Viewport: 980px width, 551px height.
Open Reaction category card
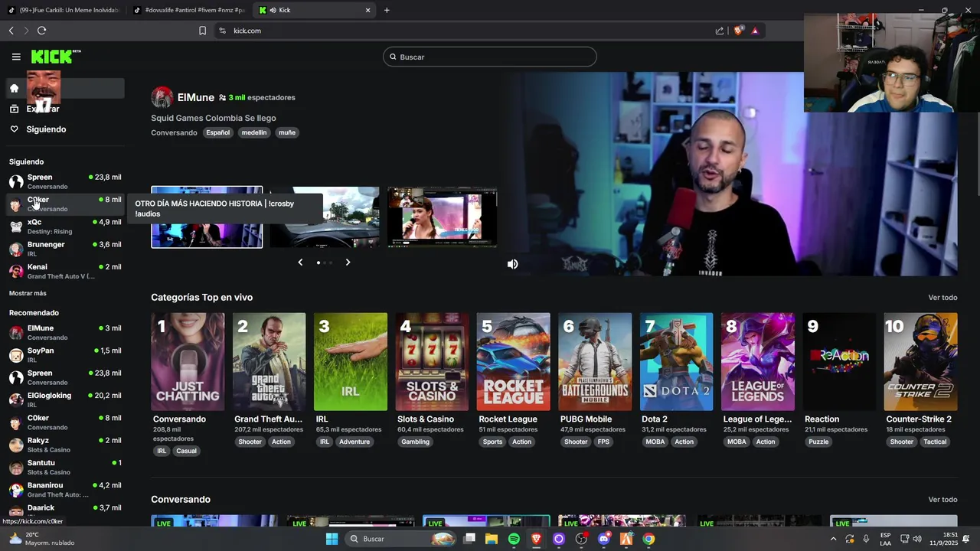839,361
